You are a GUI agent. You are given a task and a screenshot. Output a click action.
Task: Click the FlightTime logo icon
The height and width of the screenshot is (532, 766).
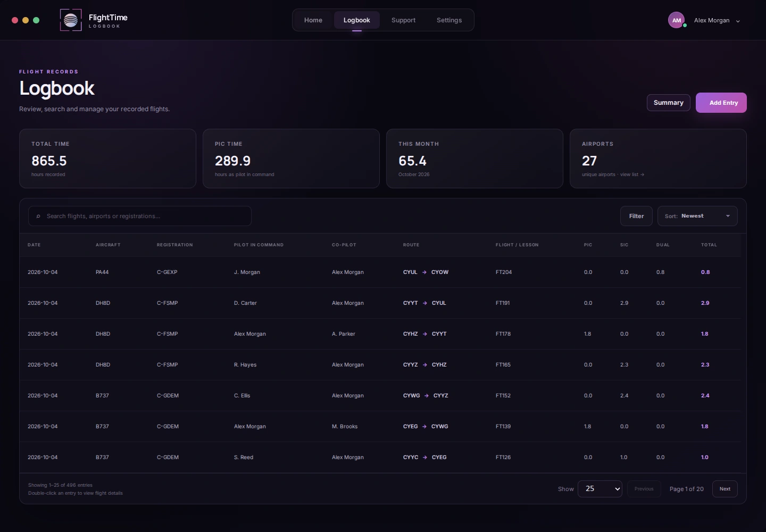coord(71,20)
